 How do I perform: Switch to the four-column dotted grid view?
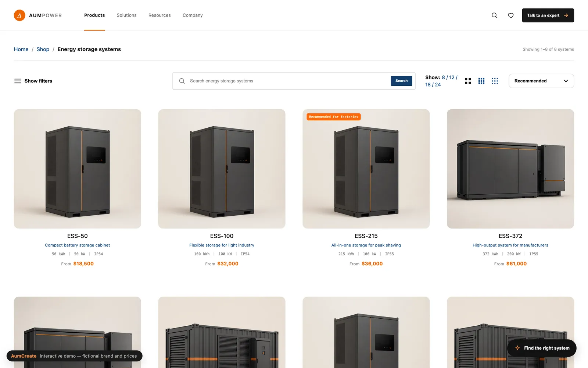click(x=495, y=81)
